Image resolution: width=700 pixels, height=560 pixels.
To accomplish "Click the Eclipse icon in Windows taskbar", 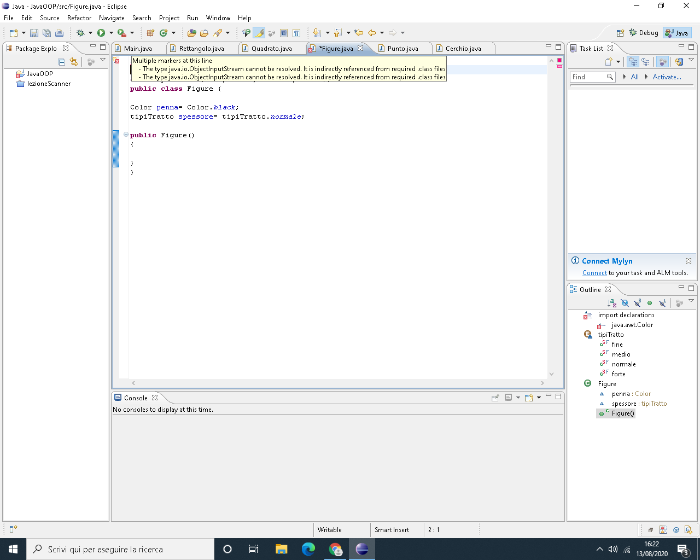I will click(x=362, y=549).
